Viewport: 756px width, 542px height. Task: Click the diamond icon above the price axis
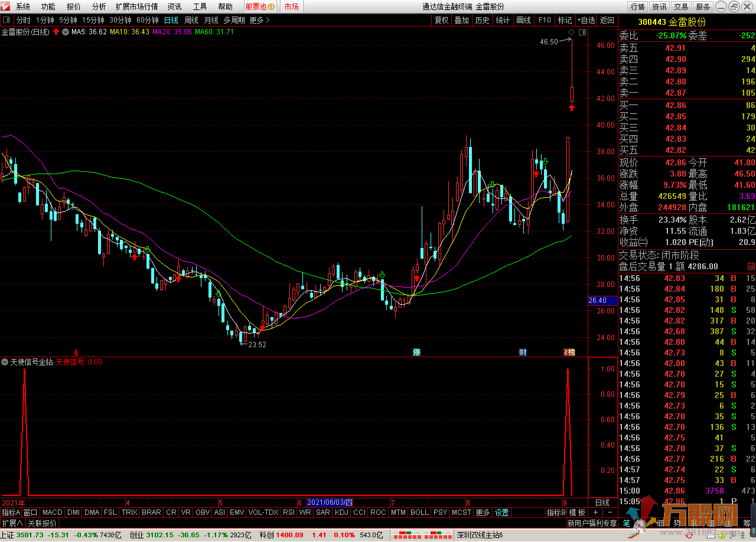pos(572,32)
